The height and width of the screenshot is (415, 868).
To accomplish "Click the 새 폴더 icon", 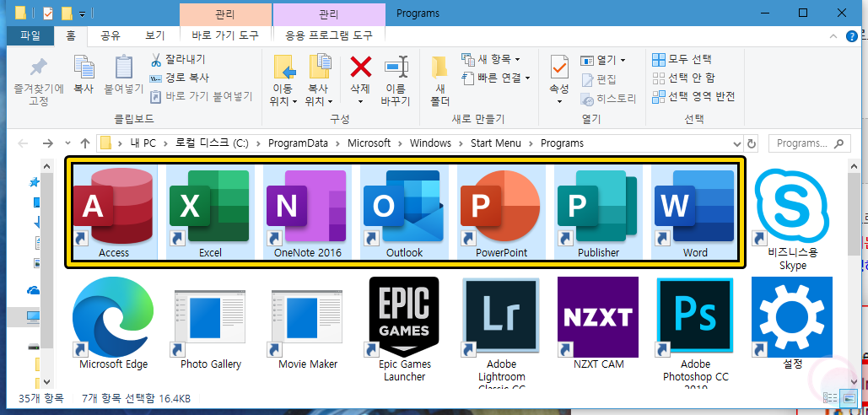I will [440, 68].
